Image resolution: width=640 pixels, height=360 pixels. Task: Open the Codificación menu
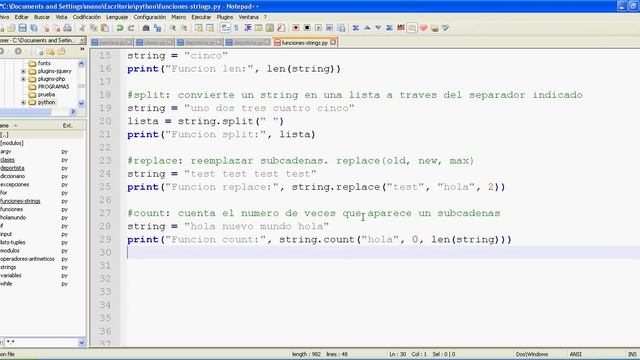(87, 17)
